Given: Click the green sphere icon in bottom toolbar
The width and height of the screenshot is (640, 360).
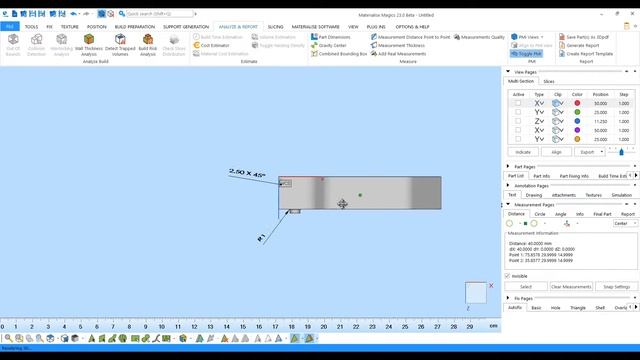Looking at the screenshot, I should pyautogui.click(x=123, y=338).
